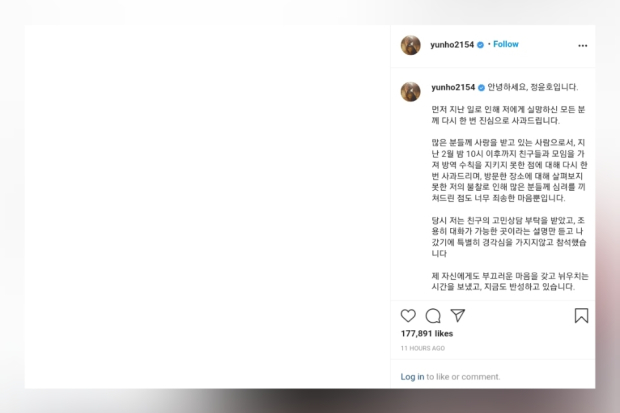Open the yunho2154 username in the header
This screenshot has height=413, width=620.
[452, 45]
